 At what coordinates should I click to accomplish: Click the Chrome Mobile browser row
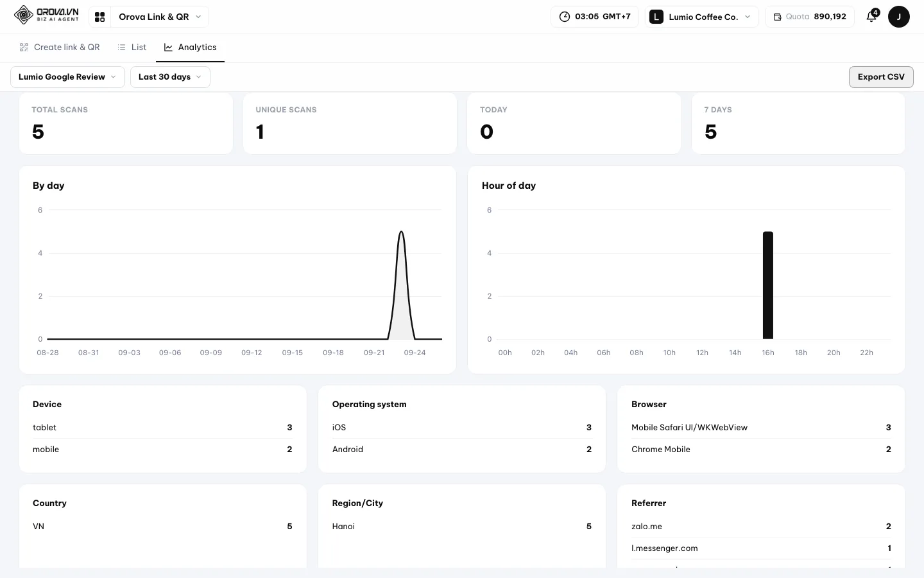tap(761, 450)
